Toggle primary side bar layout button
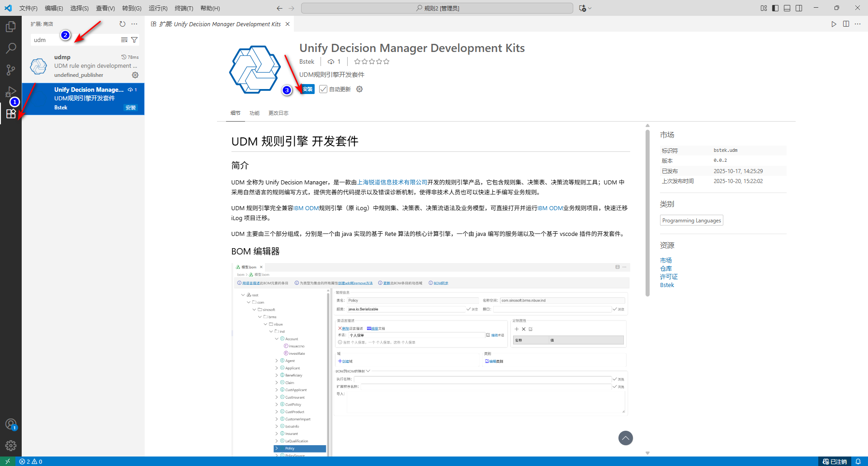This screenshot has height=466, width=868. pyautogui.click(x=775, y=8)
